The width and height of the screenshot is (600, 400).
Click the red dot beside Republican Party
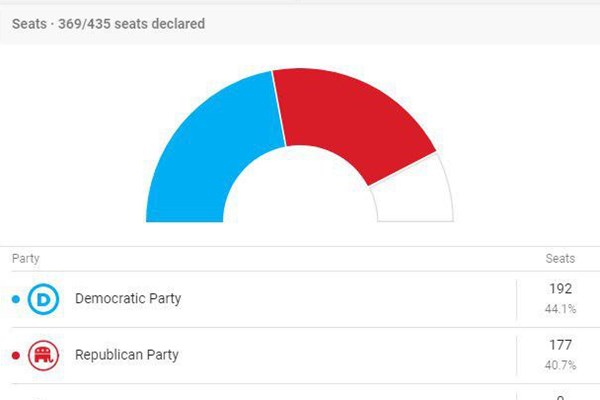coord(15,355)
